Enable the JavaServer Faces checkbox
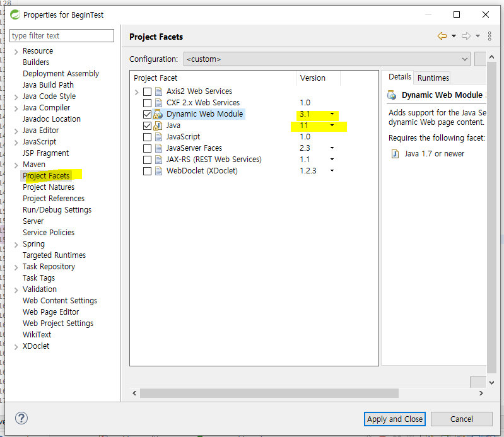 point(147,148)
